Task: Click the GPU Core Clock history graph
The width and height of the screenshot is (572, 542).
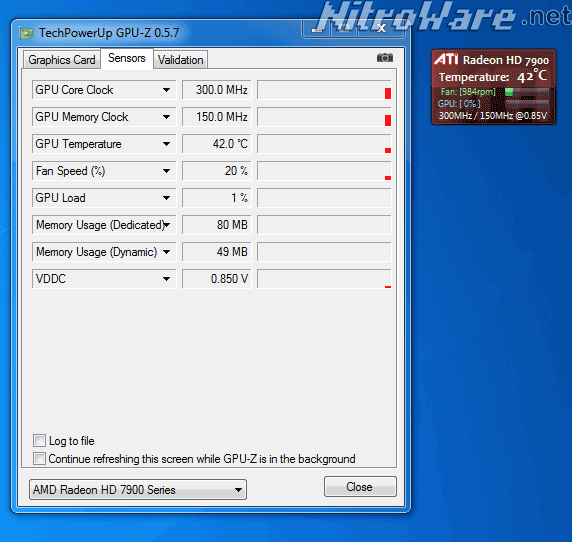Action: click(x=324, y=90)
